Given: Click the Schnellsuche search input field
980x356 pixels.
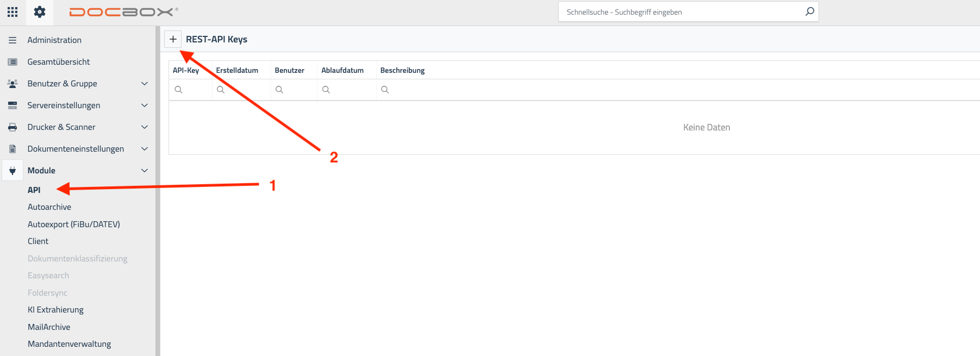Looking at the screenshot, I should pyautogui.click(x=682, y=12).
